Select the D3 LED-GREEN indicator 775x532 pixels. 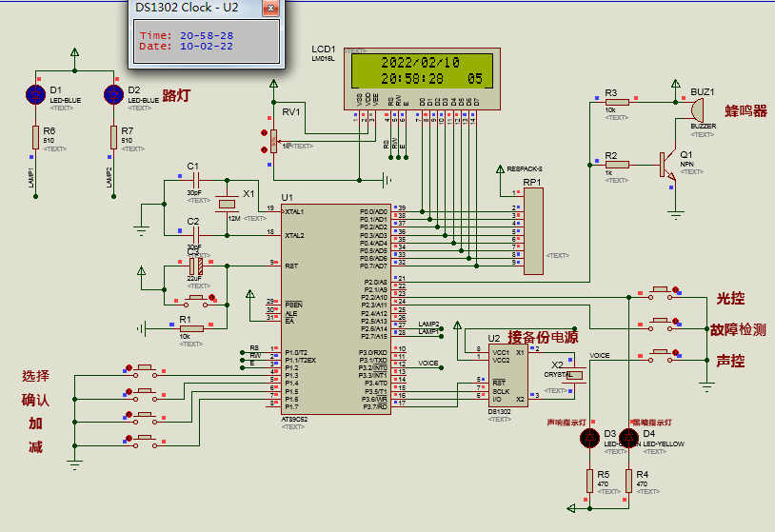[x=589, y=438]
